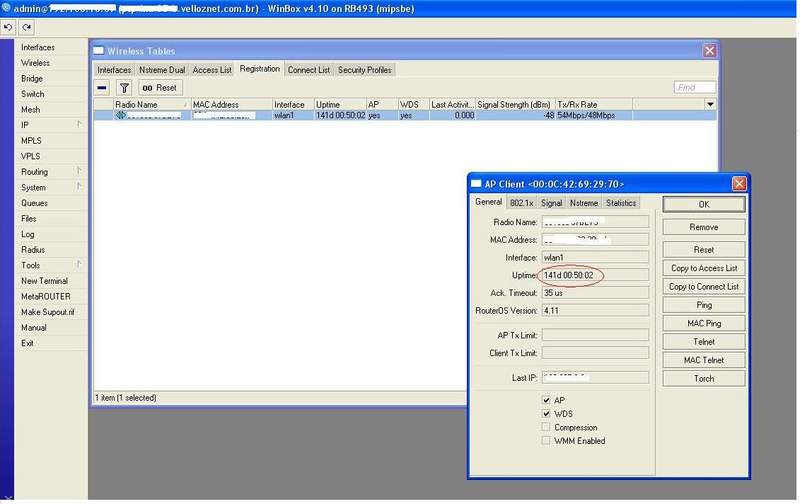
Task: Select the General tab in AP Client
Action: [x=488, y=202]
